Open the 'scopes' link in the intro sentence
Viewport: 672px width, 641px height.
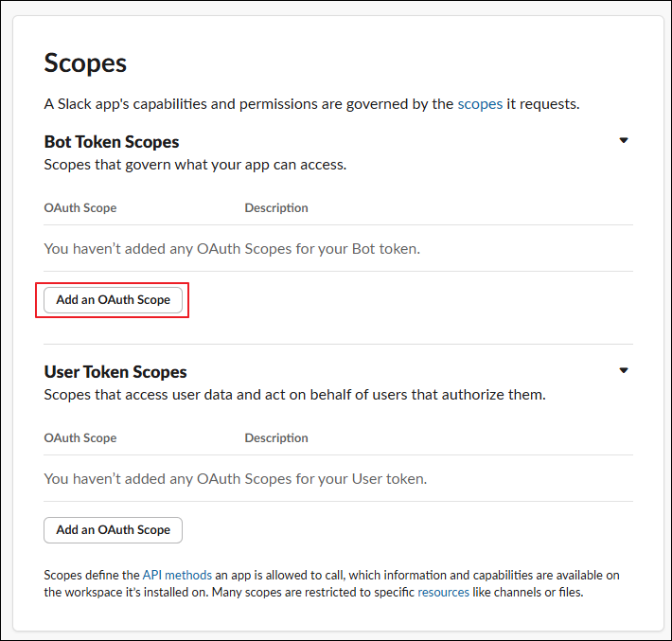(x=480, y=104)
